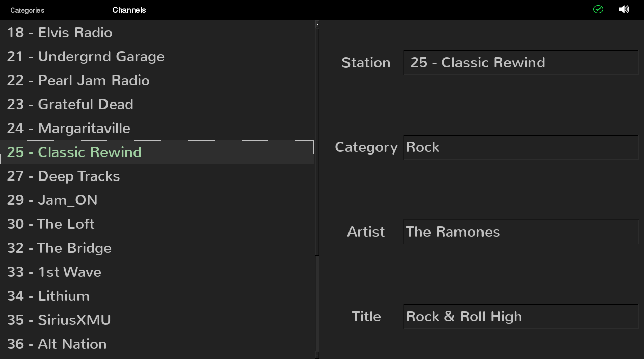
Task: Select channel 25 - Classic Rewind in list
Action: coord(157,152)
